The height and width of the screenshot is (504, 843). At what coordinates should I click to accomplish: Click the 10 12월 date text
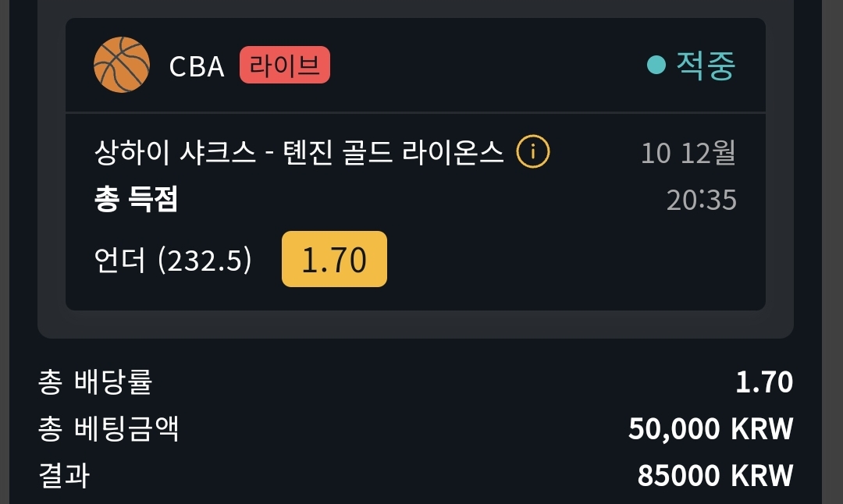(688, 153)
